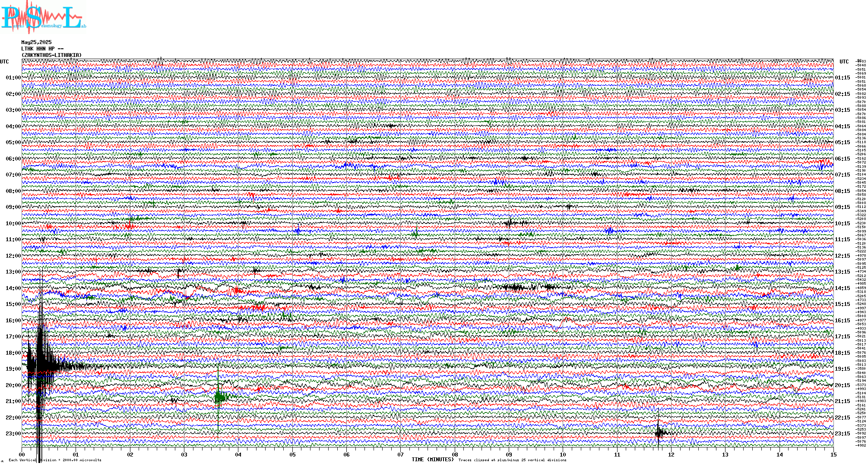Click minute tick label 12 on bottom axis

click(672, 454)
